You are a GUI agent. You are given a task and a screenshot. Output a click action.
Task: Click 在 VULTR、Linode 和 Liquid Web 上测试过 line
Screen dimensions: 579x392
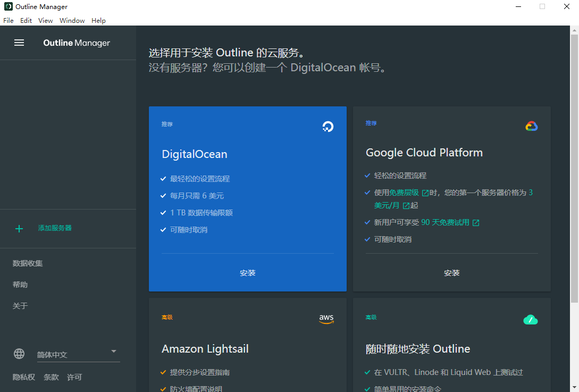(x=448, y=372)
